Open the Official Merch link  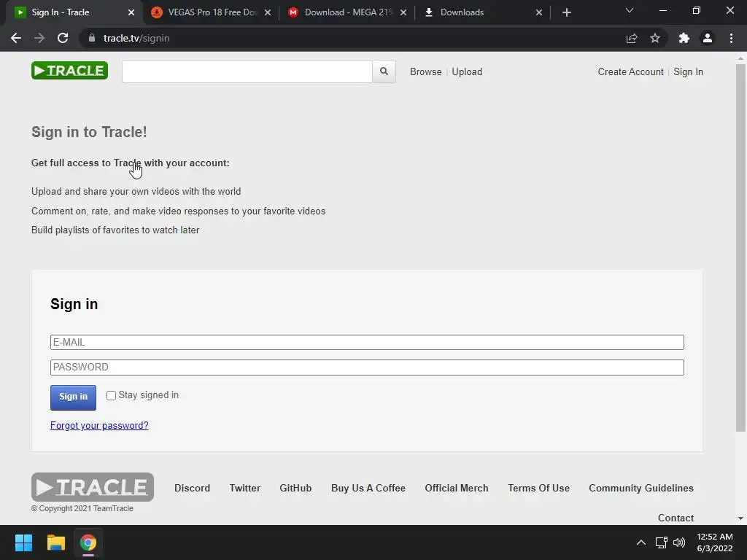point(457,488)
